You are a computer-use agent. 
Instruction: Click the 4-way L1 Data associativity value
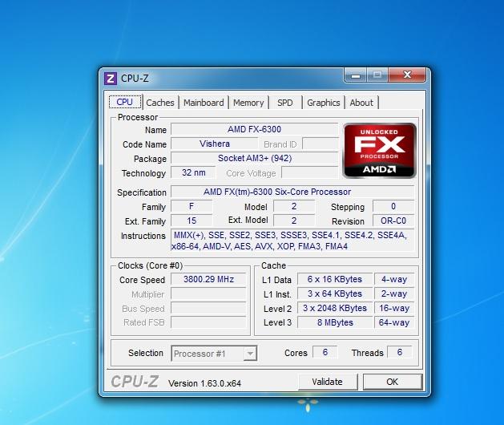click(x=394, y=279)
